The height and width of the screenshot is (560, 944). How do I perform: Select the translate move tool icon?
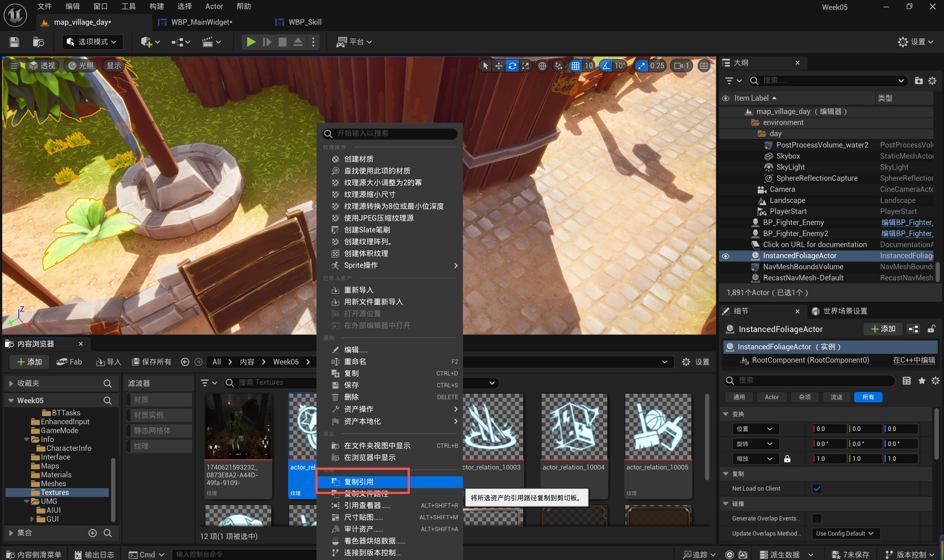498,66
